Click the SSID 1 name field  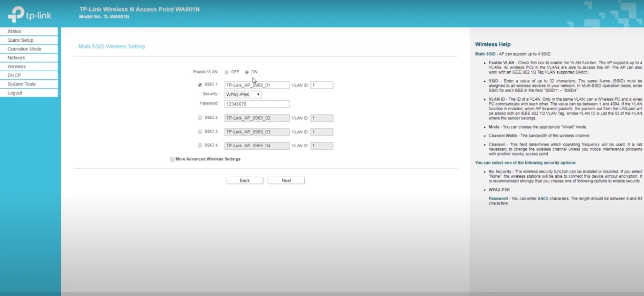[x=256, y=86]
